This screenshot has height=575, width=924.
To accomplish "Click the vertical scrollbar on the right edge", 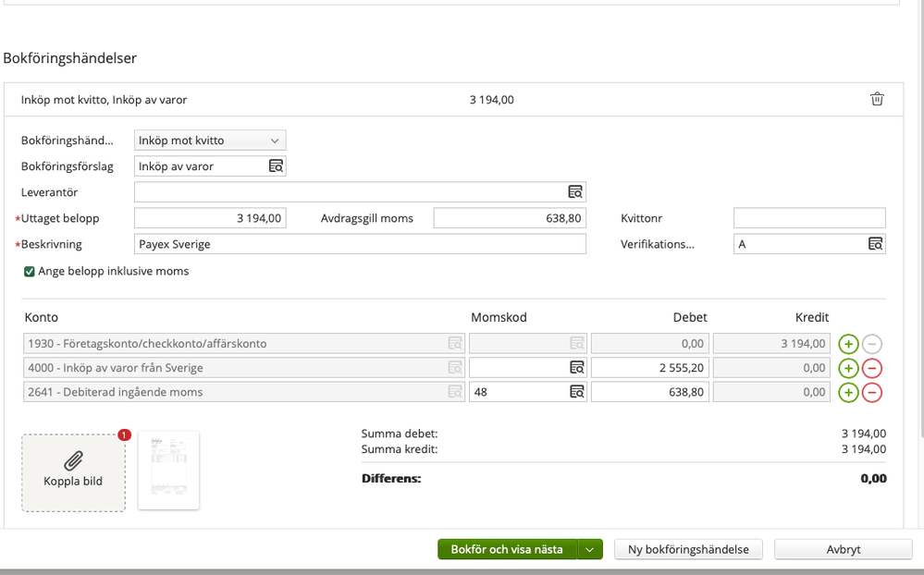I will point(921,218).
